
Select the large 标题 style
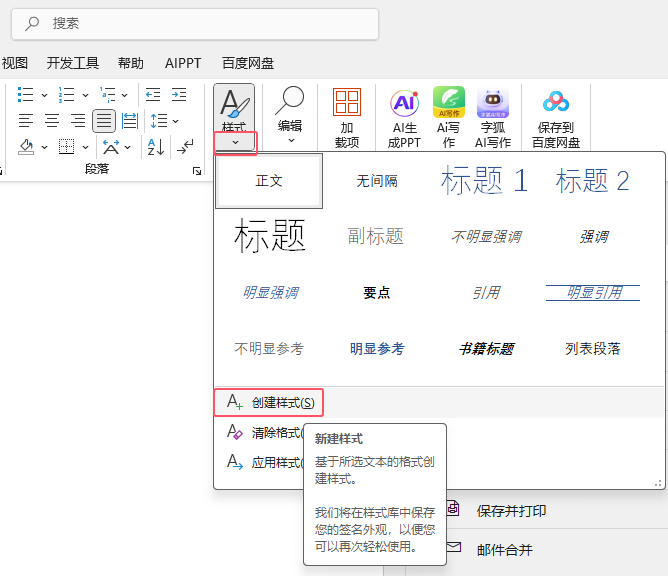pyautogui.click(x=269, y=236)
